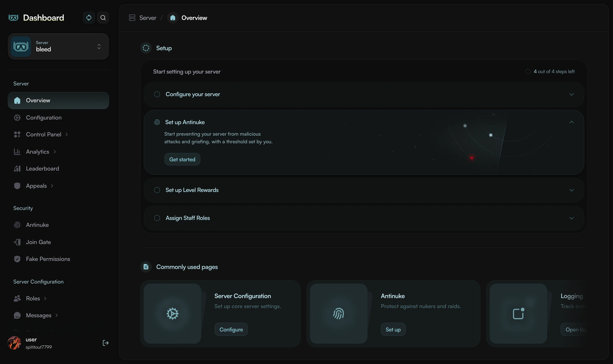613x364 pixels.
Task: Click the Set up Antinuke fingerprint step icon
Action: tap(157, 122)
